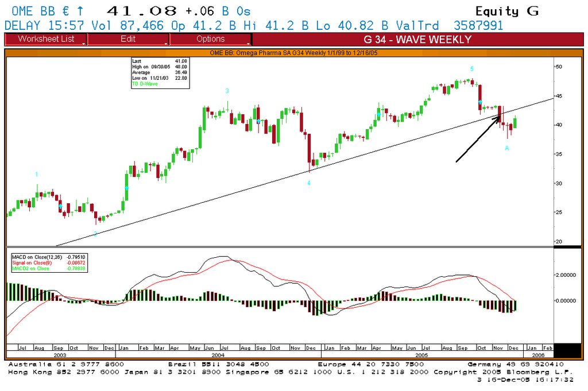Click the Hi 41.2 B high price
This screenshot has height=391, width=588.
pos(276,25)
